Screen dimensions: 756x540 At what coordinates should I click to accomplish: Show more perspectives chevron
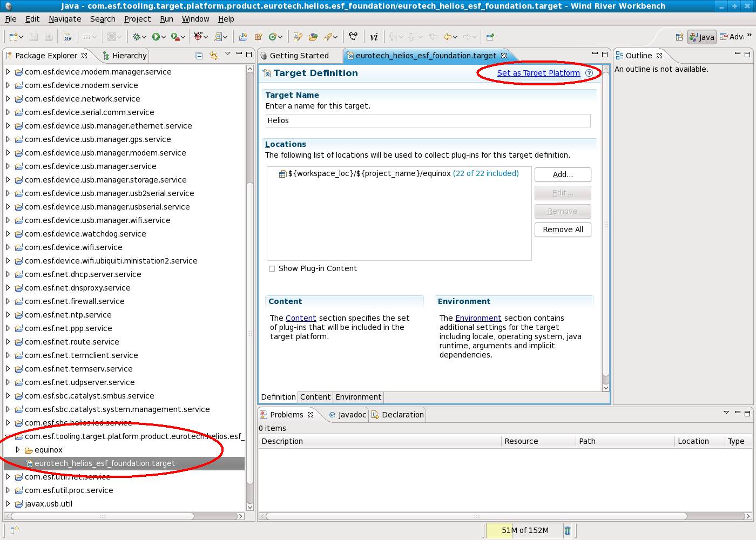pyautogui.click(x=750, y=36)
